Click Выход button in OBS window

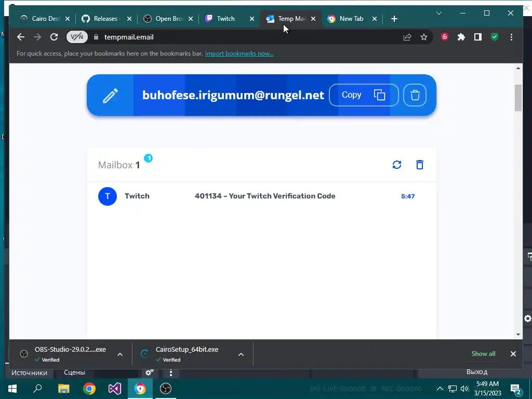point(477,372)
